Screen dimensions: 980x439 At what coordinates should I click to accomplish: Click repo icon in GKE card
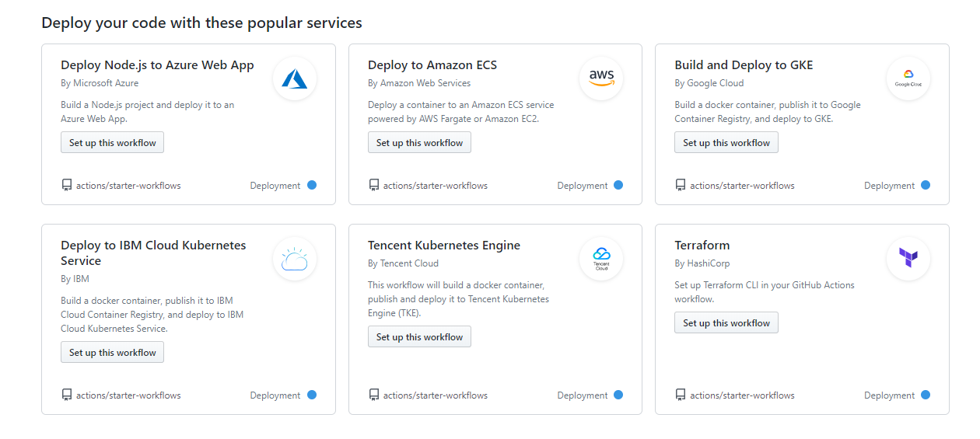681,185
